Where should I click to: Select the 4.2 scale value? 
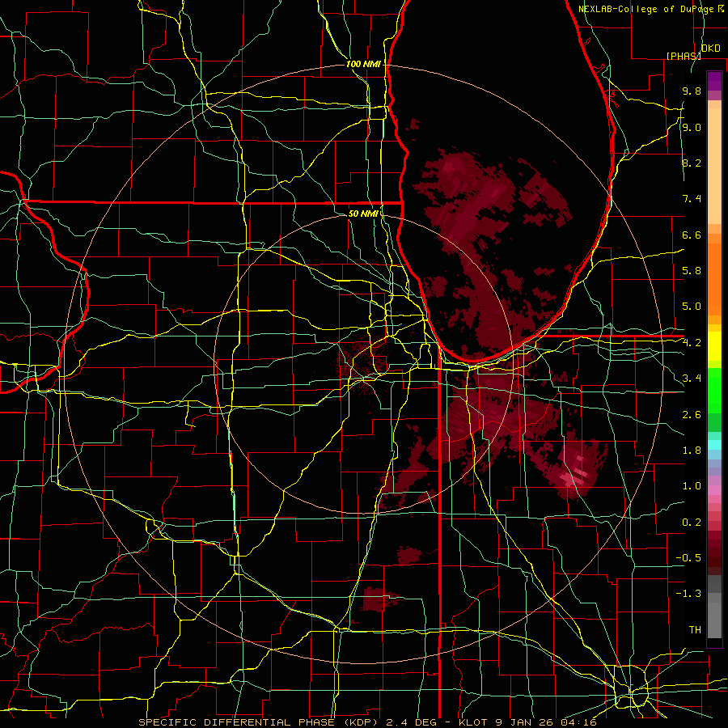(x=692, y=343)
